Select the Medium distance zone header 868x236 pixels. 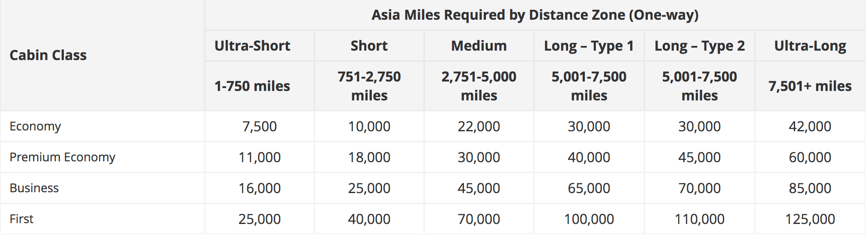[479, 45]
